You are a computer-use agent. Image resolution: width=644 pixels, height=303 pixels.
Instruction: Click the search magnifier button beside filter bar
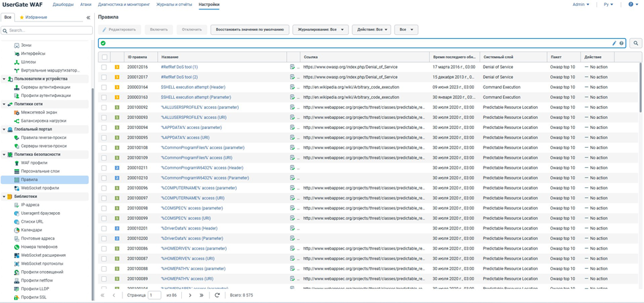(x=635, y=43)
